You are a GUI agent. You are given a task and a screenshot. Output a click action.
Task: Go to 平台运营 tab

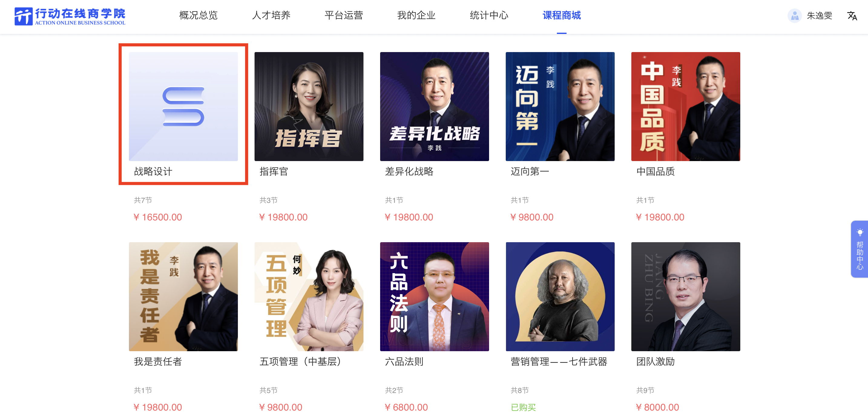(344, 15)
